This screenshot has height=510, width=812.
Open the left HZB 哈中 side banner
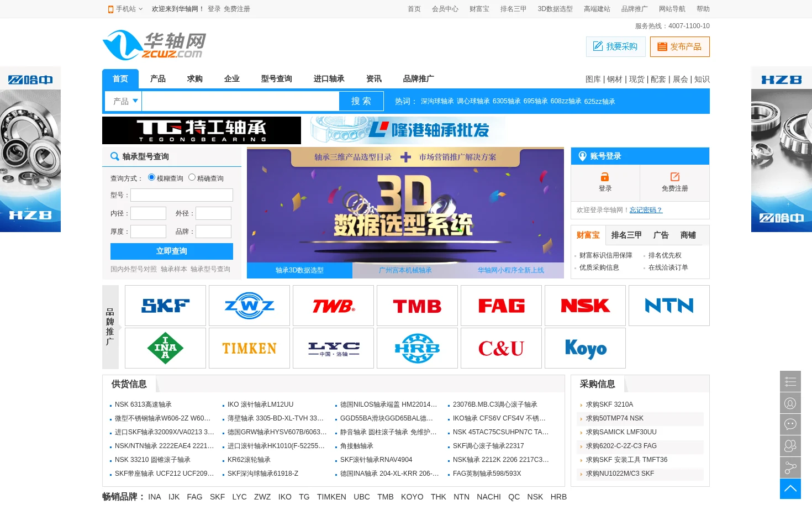[x=30, y=149]
